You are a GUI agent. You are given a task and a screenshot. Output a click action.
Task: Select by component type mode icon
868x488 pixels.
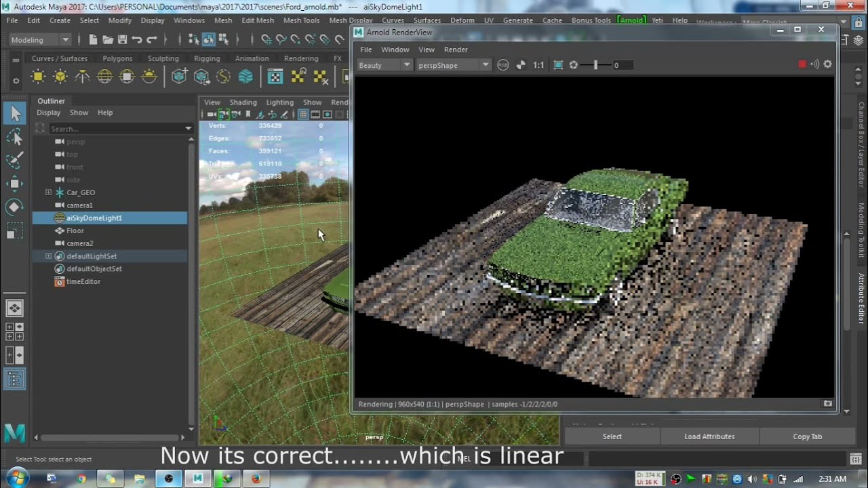(224, 40)
